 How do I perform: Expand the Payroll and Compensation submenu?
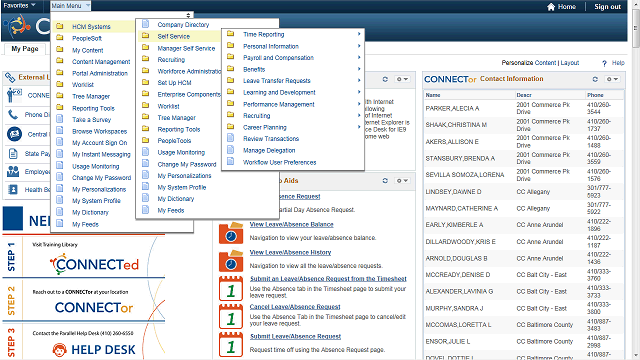pos(278,58)
